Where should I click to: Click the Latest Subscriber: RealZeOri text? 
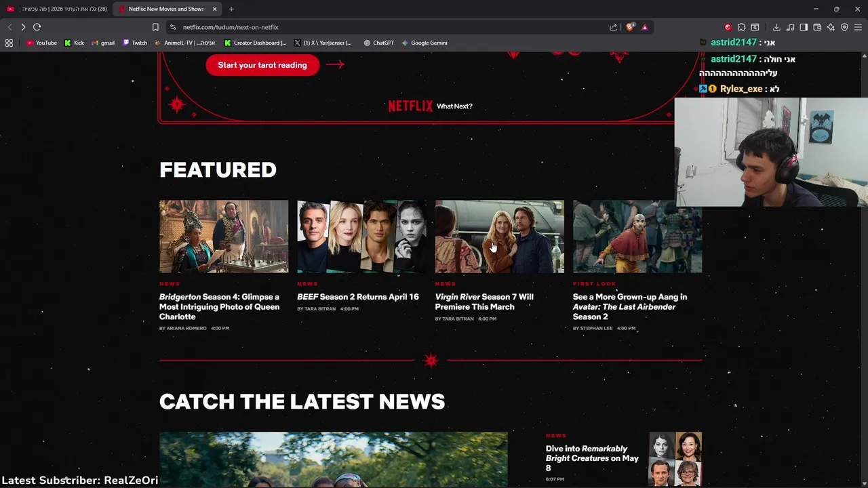pyautogui.click(x=80, y=480)
